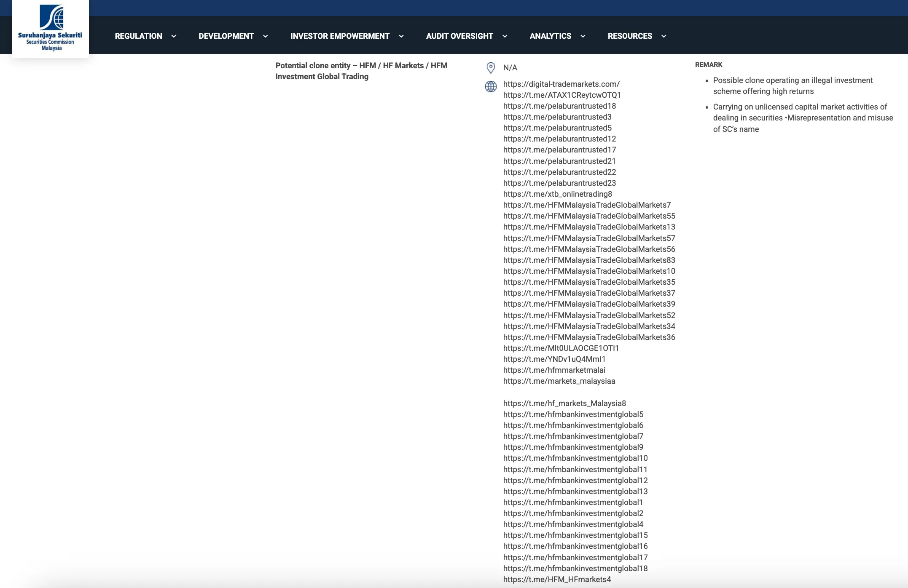The image size is (908, 588).
Task: Select the HFMMalaysiaTradeGlobalMarkets83 URL
Action: click(x=589, y=260)
